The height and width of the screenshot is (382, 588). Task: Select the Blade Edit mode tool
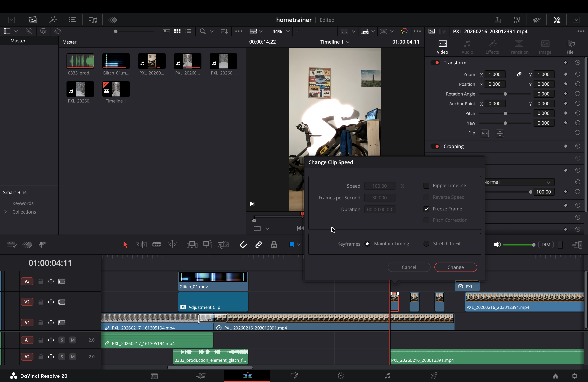coord(157,244)
